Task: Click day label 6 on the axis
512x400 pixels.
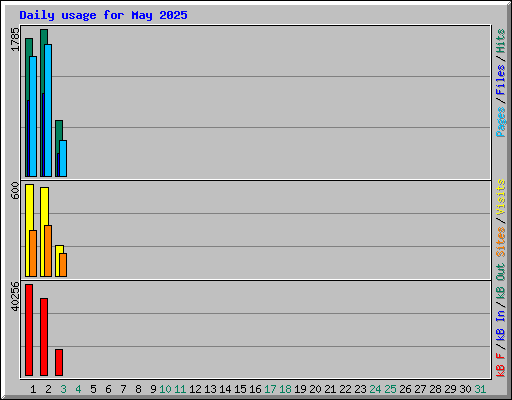Action: coord(108,389)
